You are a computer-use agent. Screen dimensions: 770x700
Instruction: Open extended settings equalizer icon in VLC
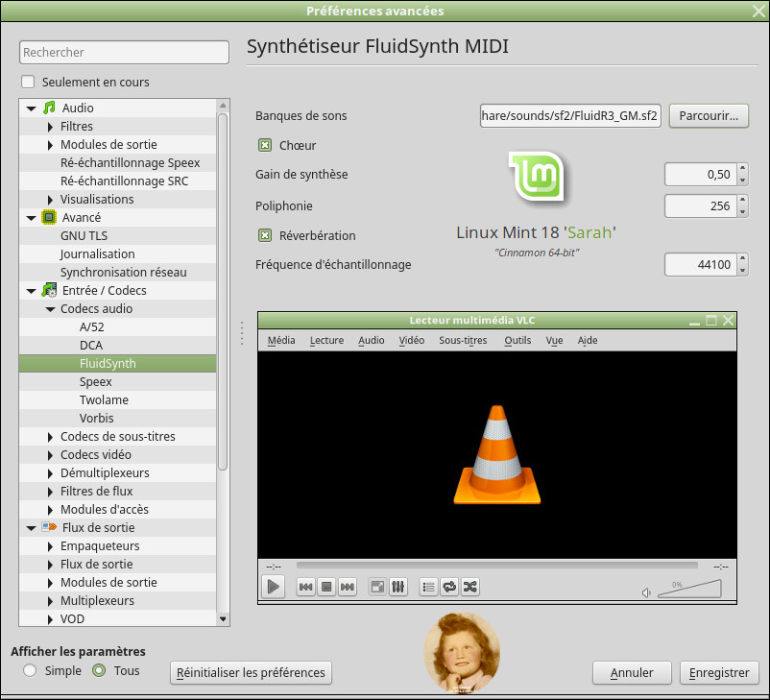pos(397,587)
